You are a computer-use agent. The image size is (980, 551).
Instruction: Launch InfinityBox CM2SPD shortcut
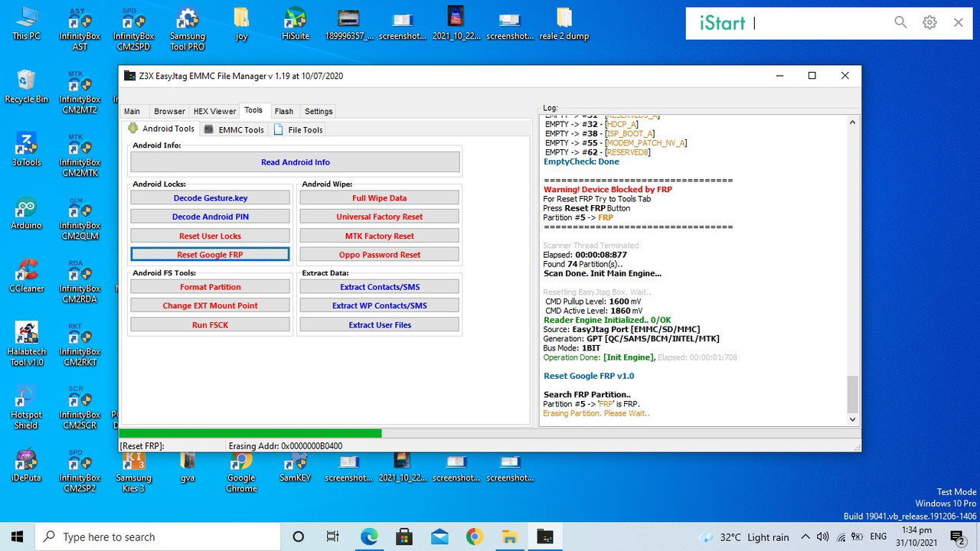click(135, 28)
